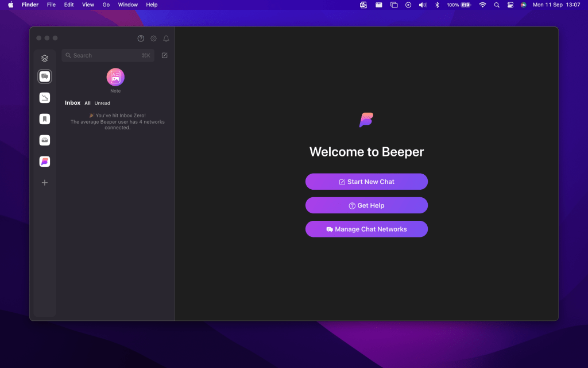Screen dimensions: 588x368
Task: Open the all-chats stacked layers view
Action: (45, 58)
